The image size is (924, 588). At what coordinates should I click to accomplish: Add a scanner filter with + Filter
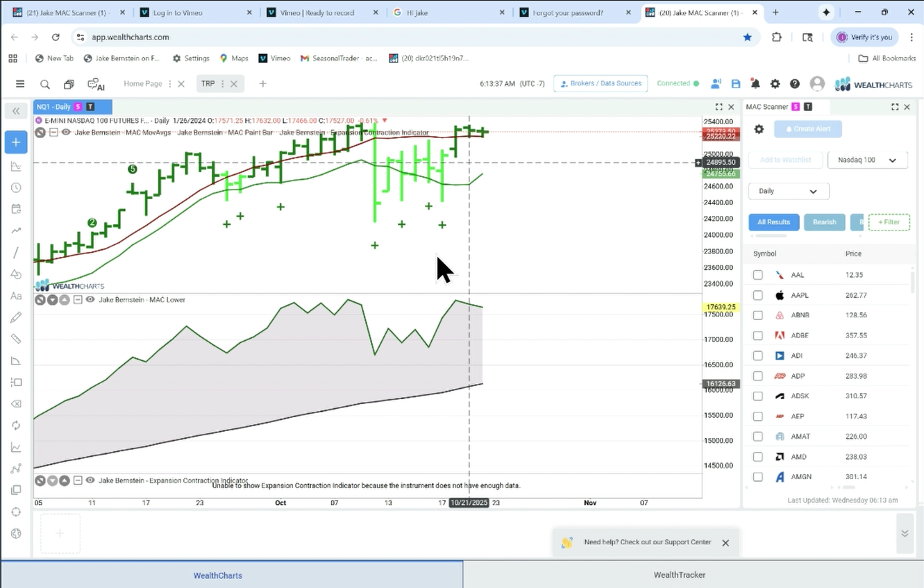889,222
